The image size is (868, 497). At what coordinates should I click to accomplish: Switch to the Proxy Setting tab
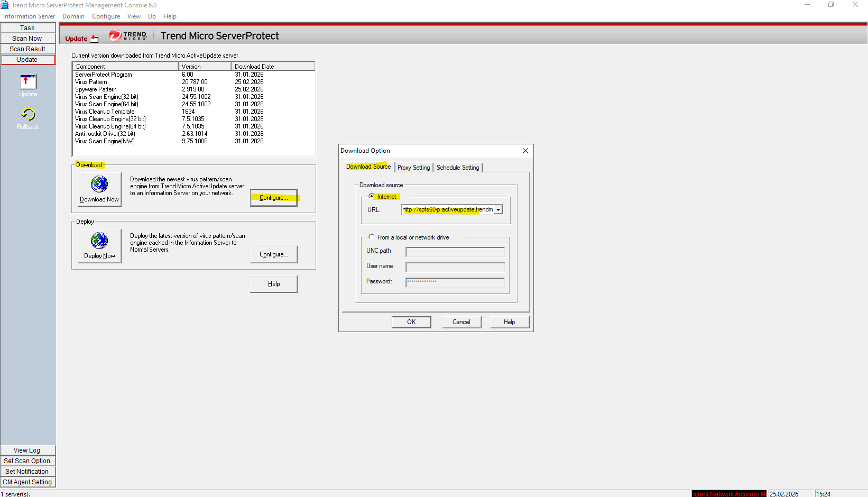(413, 168)
